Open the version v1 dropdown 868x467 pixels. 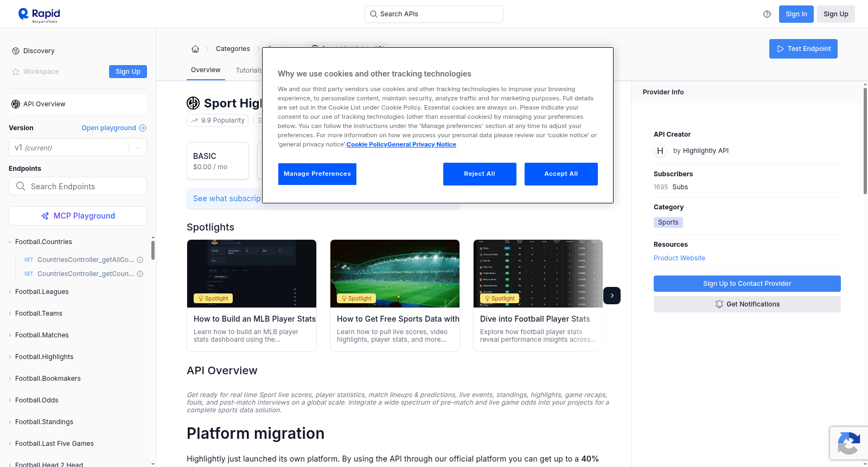tap(78, 148)
